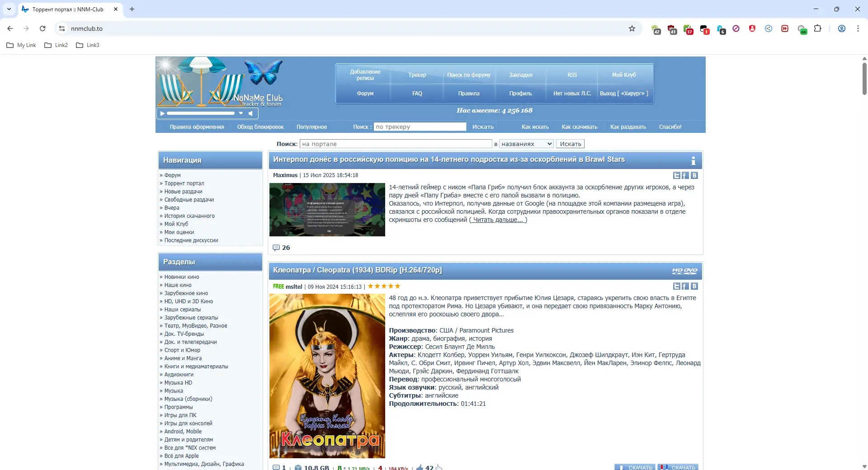This screenshot has height=470, width=868.
Task: Open the 26 comments on the Interpol post
Action: point(281,248)
